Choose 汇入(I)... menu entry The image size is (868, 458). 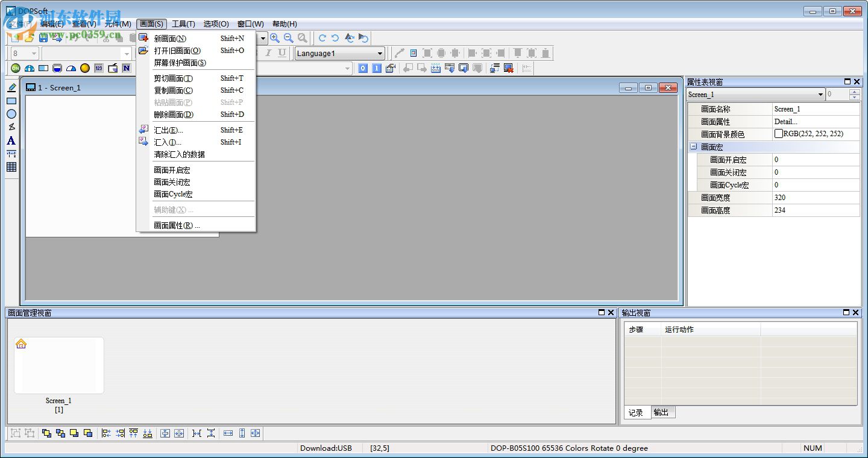pos(197,142)
